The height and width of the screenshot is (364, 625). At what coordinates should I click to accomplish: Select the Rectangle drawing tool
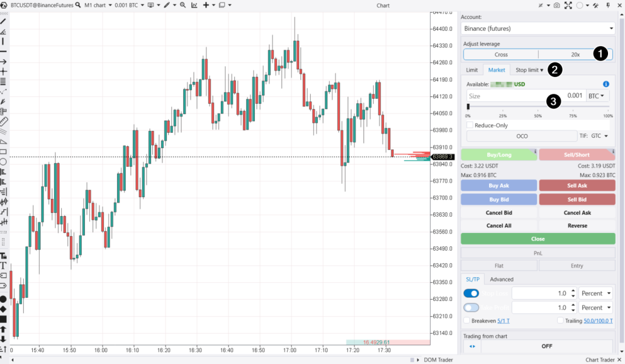point(5,150)
